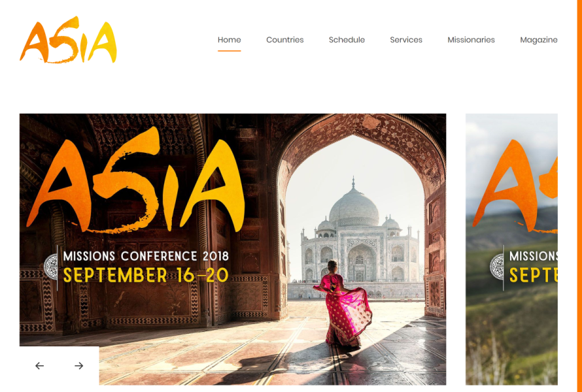Click the next slide right arrow
582x392 pixels.
coord(78,366)
